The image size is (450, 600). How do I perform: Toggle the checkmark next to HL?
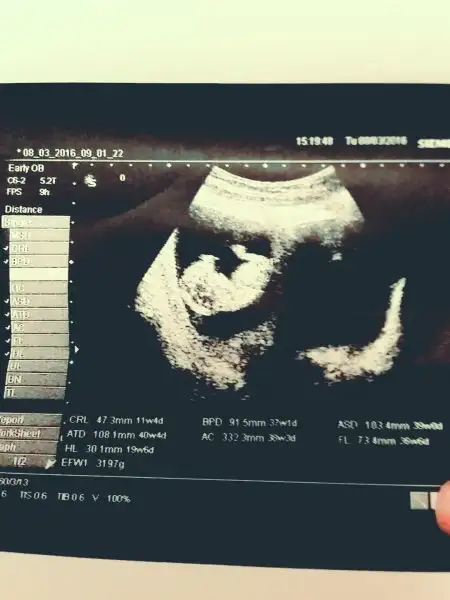click(x=7, y=354)
